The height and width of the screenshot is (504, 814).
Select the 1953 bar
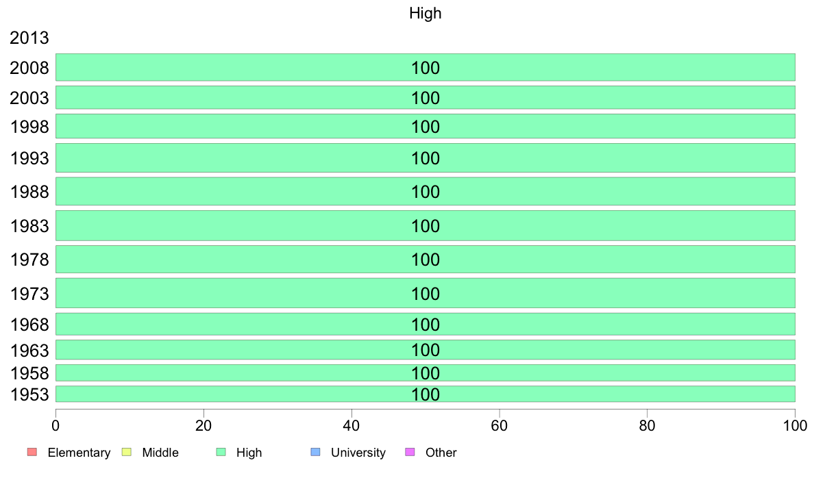[425, 394]
